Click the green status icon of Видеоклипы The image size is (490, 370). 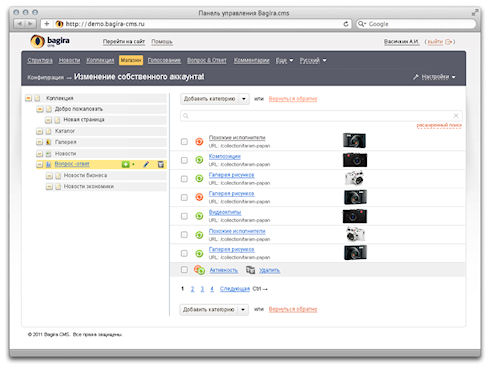pyautogui.click(x=199, y=216)
